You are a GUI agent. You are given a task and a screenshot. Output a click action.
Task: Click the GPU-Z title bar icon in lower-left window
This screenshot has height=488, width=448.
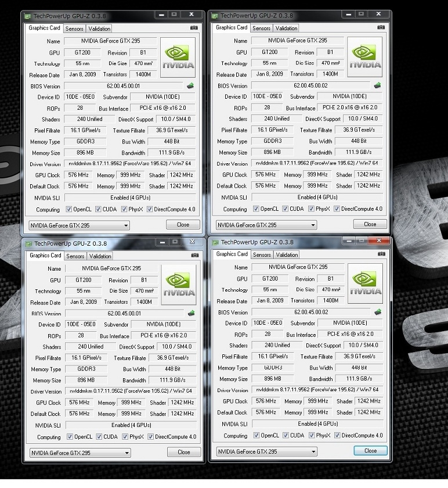(28, 243)
